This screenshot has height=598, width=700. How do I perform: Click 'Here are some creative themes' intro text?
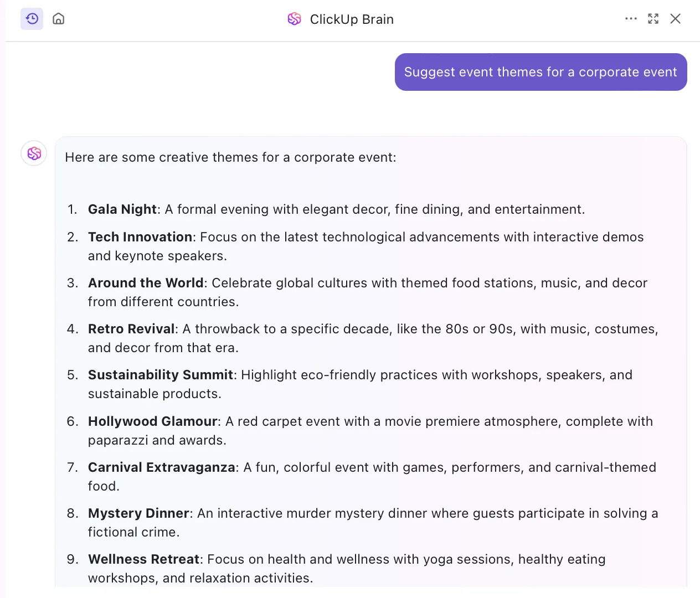tap(230, 157)
